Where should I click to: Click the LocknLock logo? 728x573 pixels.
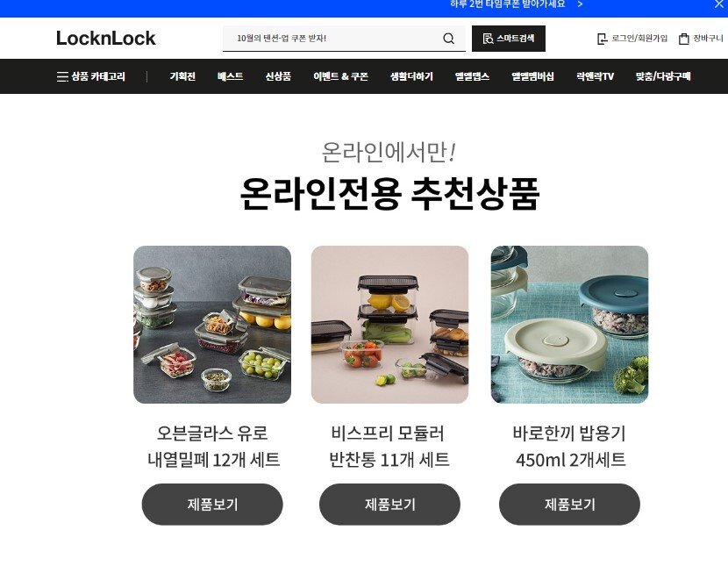106,39
